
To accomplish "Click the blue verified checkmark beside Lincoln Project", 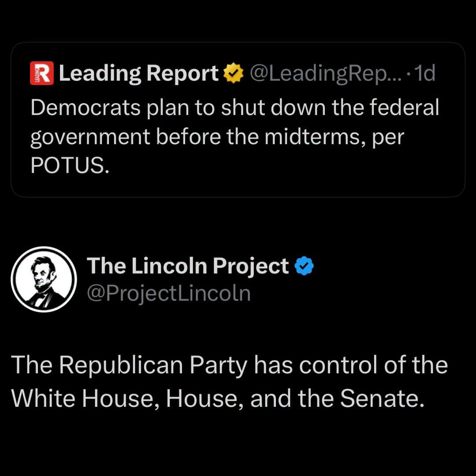I will pos(304,266).
